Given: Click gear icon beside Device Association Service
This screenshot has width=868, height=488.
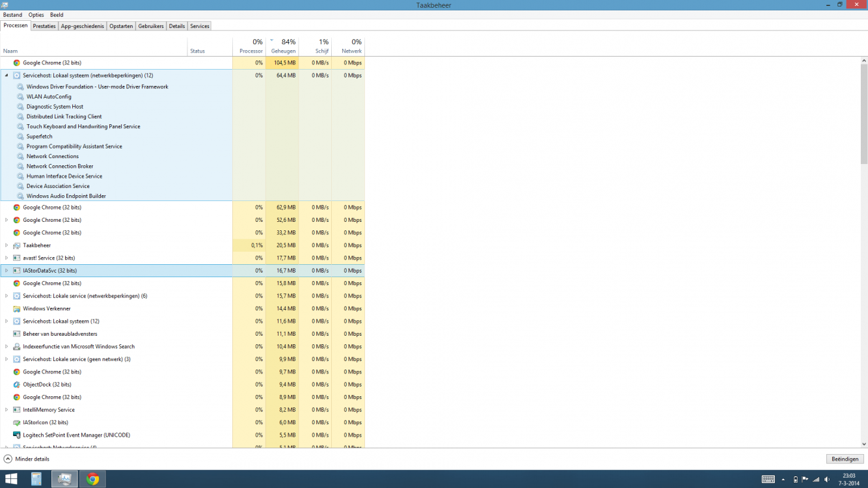Looking at the screenshot, I should pyautogui.click(x=21, y=186).
